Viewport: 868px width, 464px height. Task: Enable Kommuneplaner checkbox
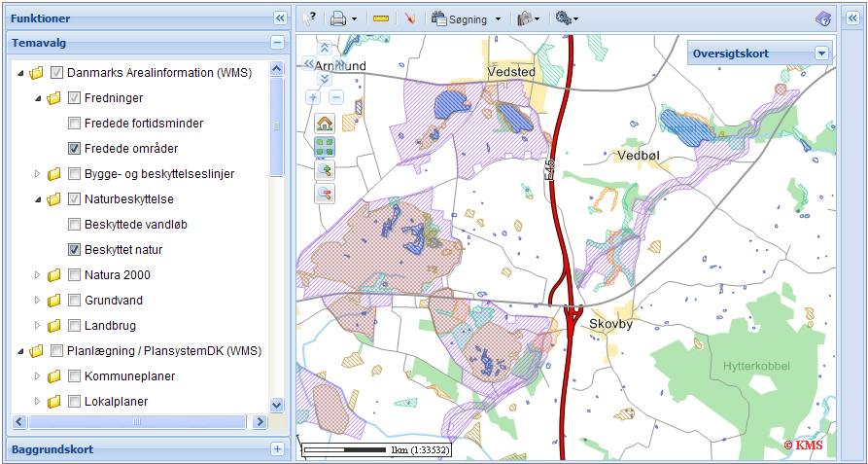point(74,375)
